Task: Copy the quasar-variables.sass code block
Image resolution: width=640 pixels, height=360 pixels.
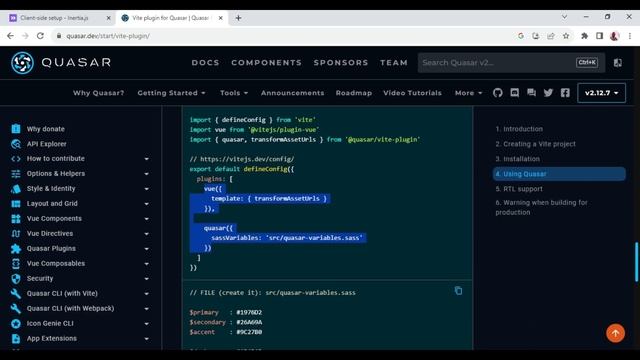Action: coord(458,291)
